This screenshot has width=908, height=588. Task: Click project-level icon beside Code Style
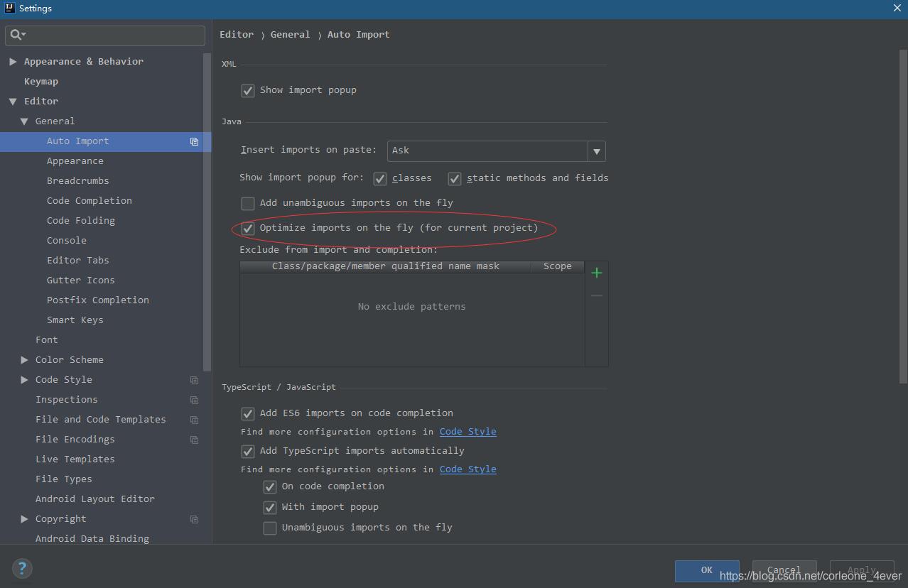[194, 380]
